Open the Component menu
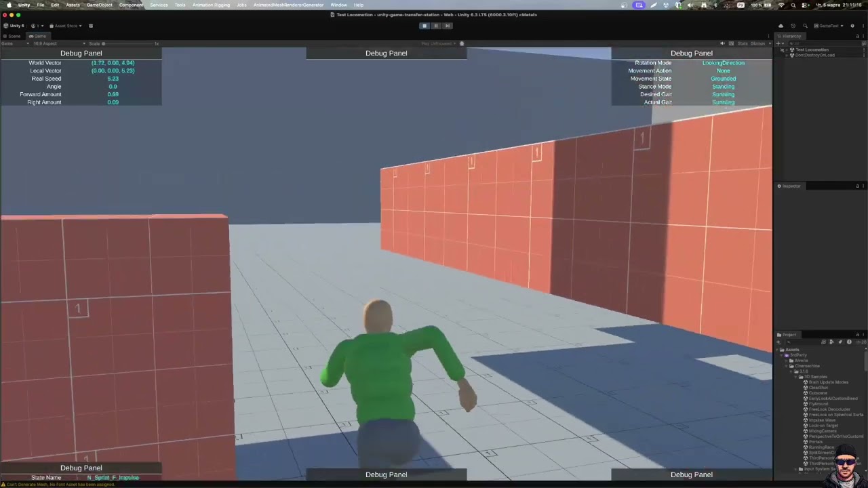The width and height of the screenshot is (868, 488). 131,5
